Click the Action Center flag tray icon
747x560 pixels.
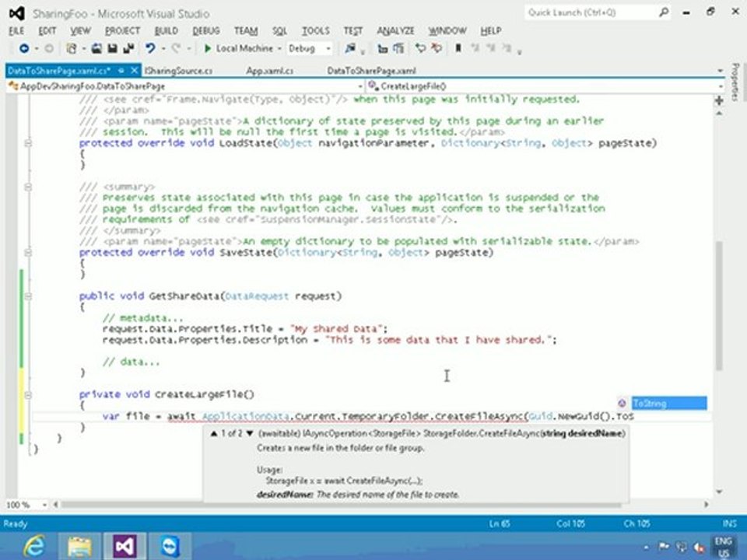click(x=664, y=547)
